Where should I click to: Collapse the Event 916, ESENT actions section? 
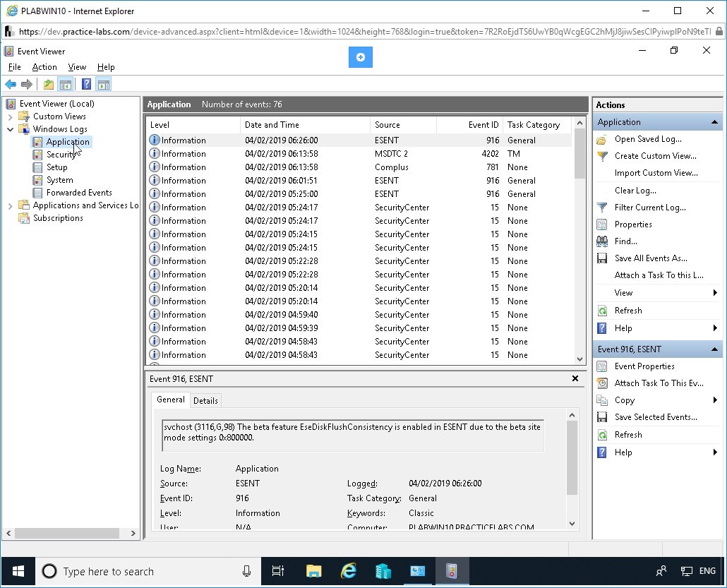(714, 349)
